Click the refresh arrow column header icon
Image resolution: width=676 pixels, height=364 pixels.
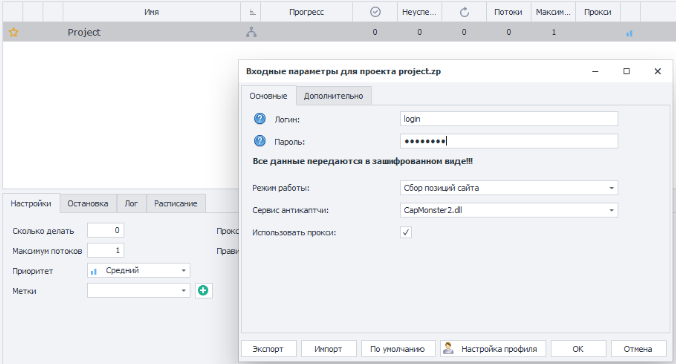tap(464, 12)
